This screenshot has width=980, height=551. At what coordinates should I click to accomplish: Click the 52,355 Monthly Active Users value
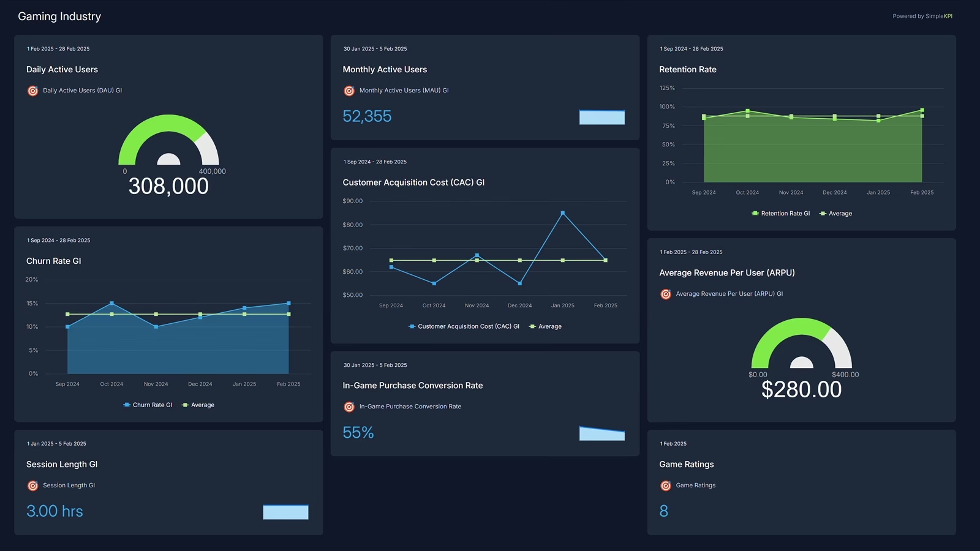(x=366, y=116)
